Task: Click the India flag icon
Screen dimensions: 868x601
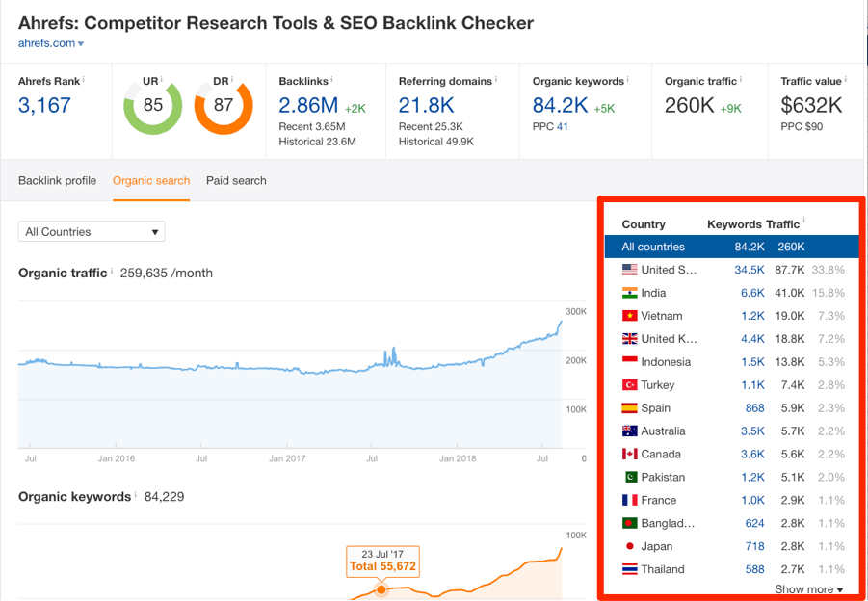Action: pos(631,293)
